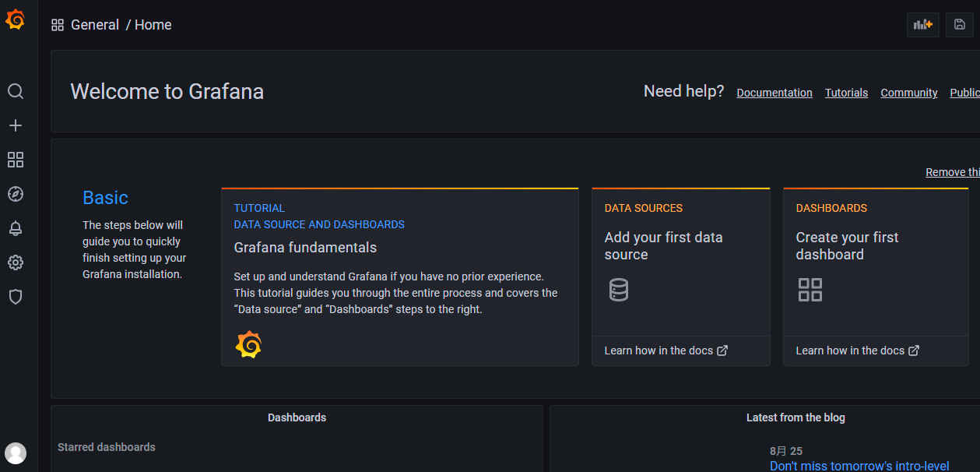Click Create your first dashboard

point(847,246)
